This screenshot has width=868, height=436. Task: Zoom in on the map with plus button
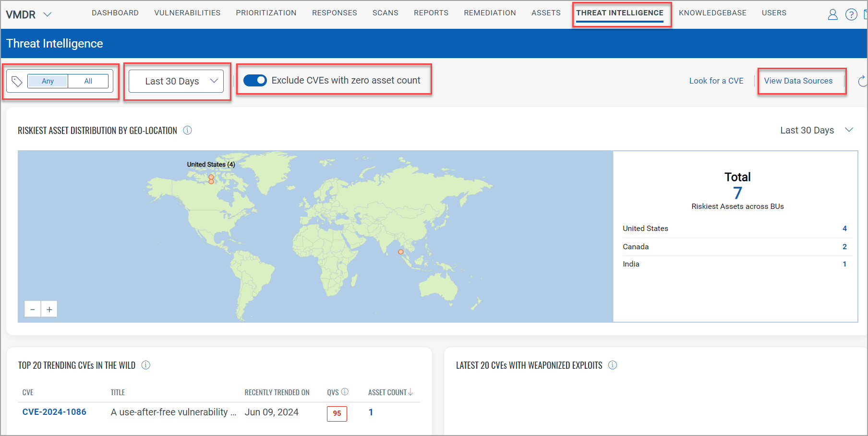point(49,309)
